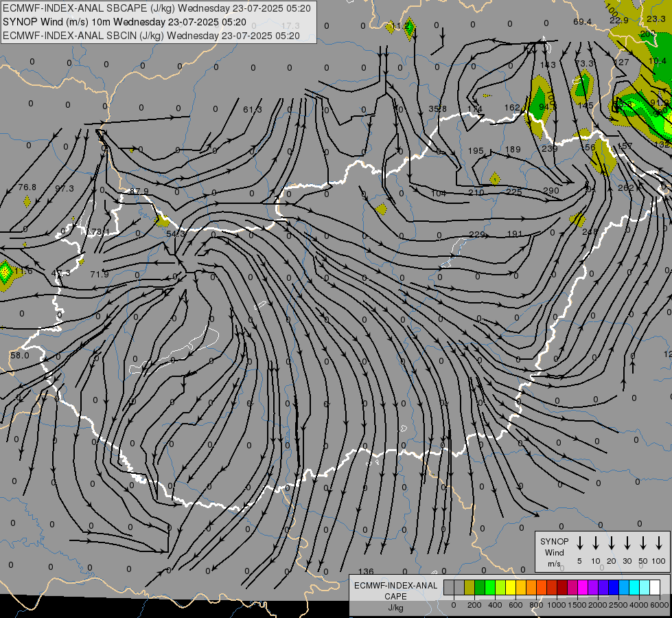Viewport: 672px width, 618px height.
Task: Click the green CAPE patch beside 11.6
Action: 5,272
